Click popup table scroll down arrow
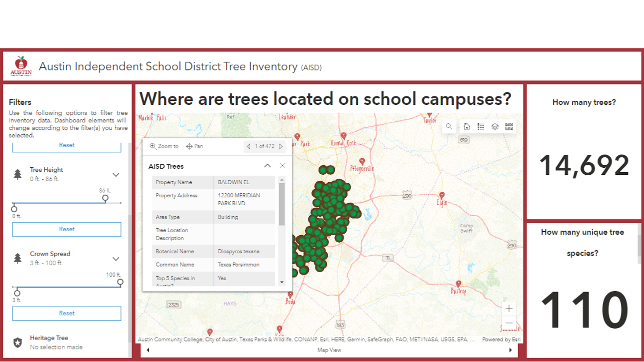Screen dimensions: 644x362 point(281,282)
